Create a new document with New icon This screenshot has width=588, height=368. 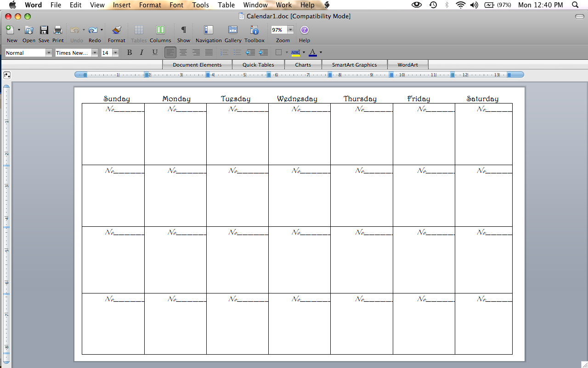10,30
